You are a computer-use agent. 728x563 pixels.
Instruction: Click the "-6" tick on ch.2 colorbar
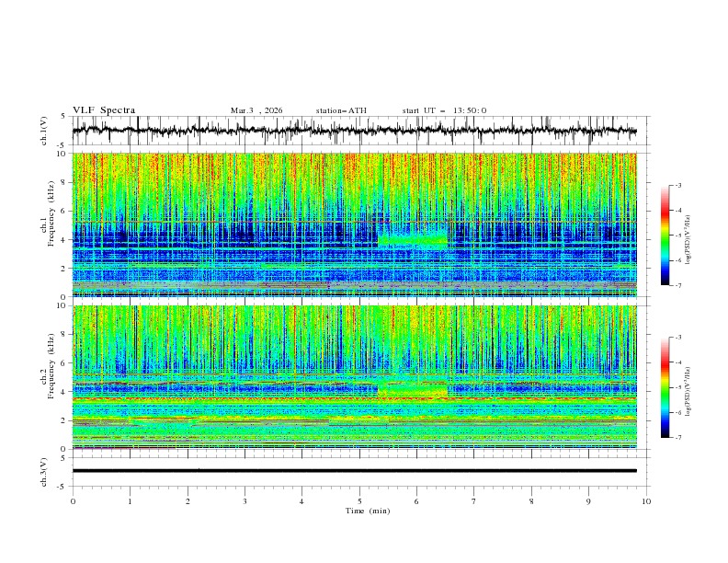[x=678, y=412]
